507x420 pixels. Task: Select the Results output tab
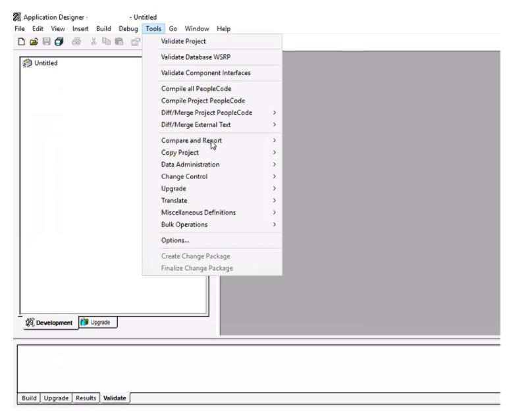(86, 398)
